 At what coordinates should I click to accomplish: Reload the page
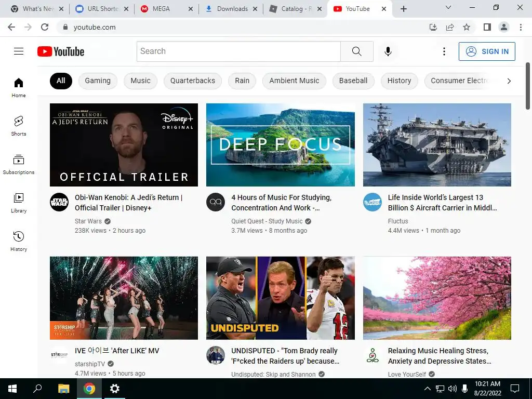point(45,27)
